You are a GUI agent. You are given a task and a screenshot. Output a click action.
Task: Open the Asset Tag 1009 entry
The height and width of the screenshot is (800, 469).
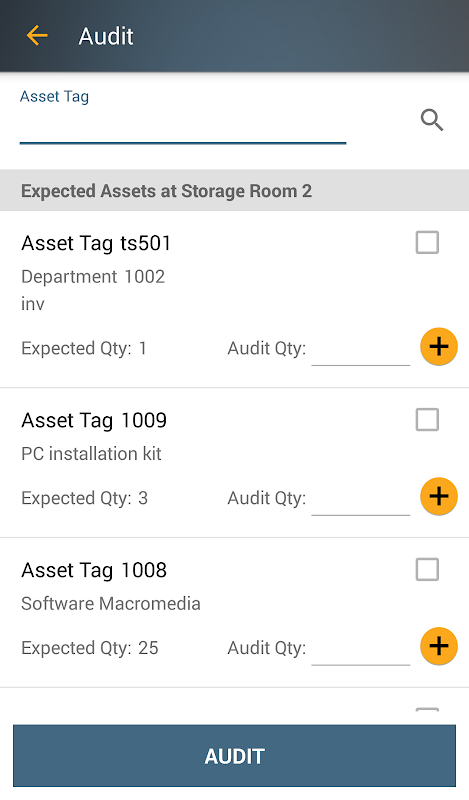(x=94, y=420)
